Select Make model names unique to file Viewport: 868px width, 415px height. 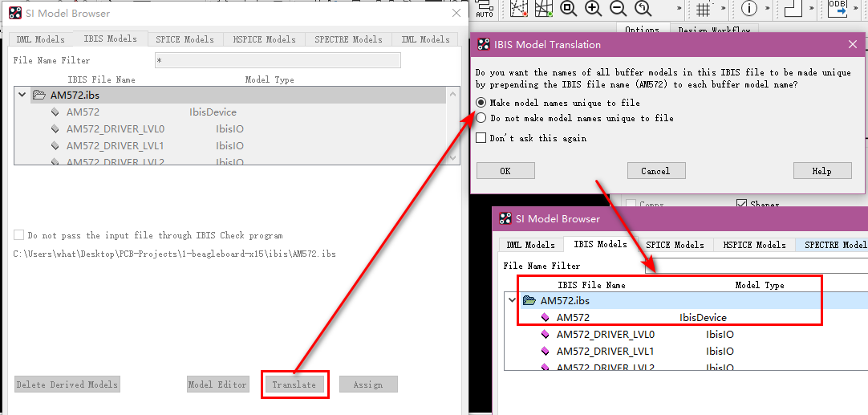[481, 103]
